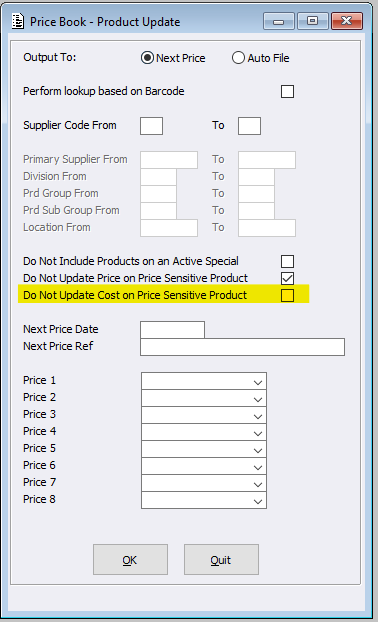The height and width of the screenshot is (622, 378).
Task: Focus the Supplier Code From field
Action: pos(152,126)
